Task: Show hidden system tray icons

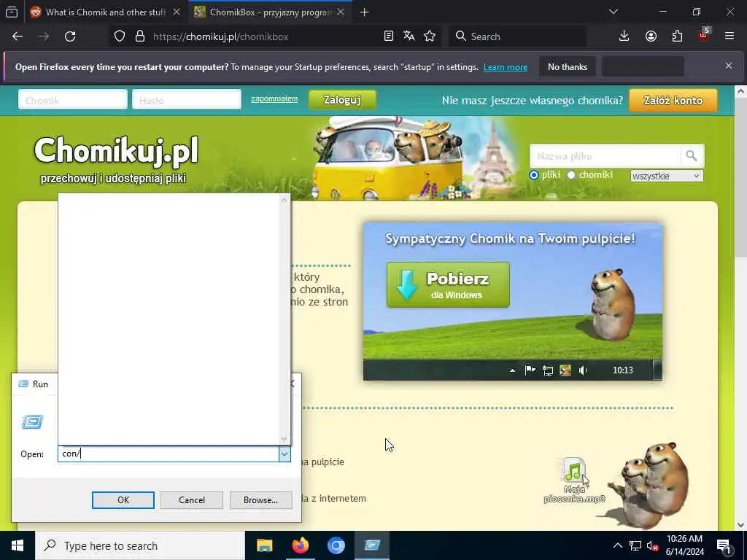Action: click(x=617, y=545)
